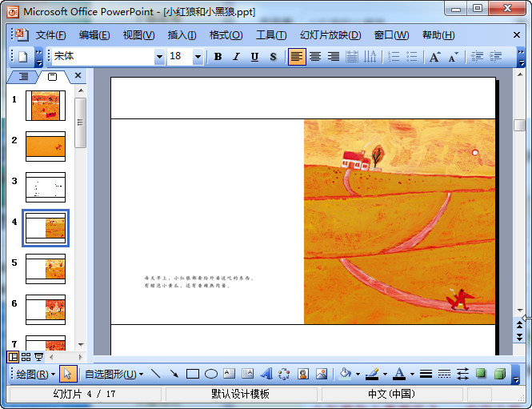
Task: Insert Clip Art
Action: 302,374
